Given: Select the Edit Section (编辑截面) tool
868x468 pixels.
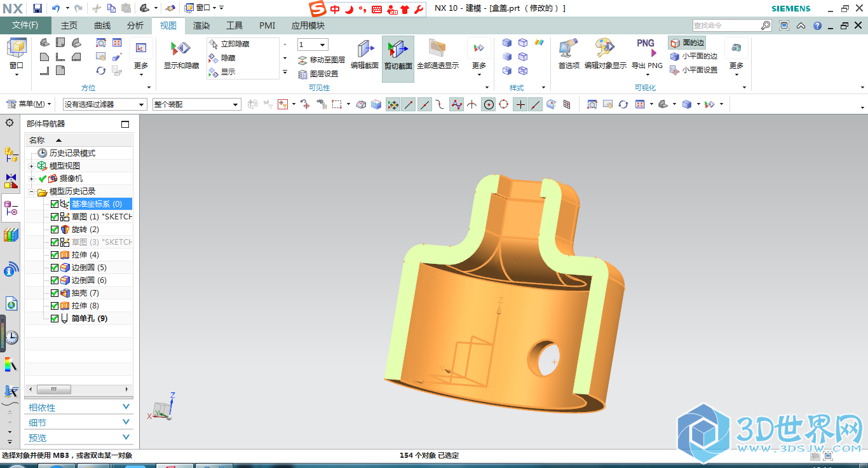Looking at the screenshot, I should [x=365, y=54].
